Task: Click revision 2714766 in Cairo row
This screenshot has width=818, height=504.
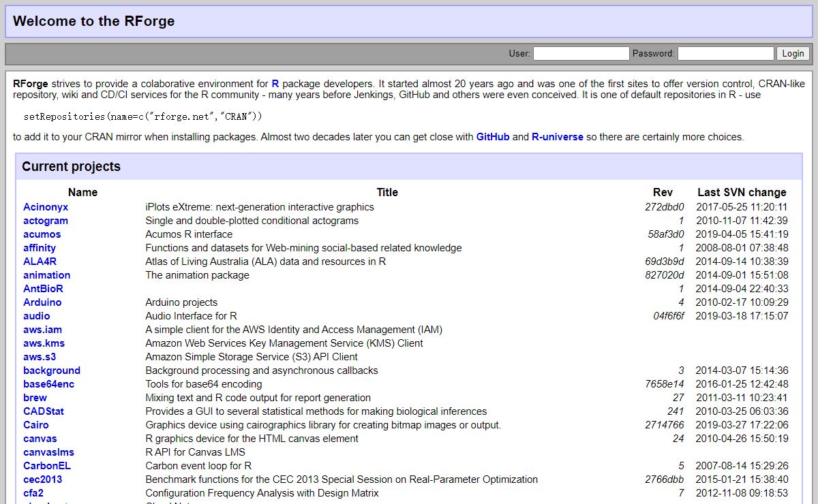Action: click(664, 425)
